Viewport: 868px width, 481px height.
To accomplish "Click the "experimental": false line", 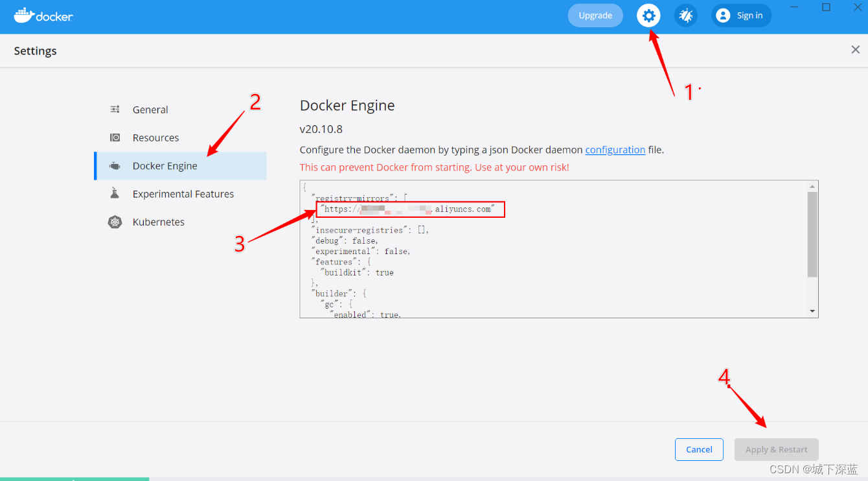I will click(x=361, y=251).
